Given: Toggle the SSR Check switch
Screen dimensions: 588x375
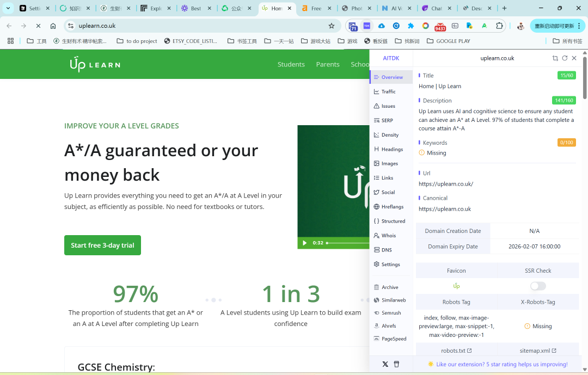Looking at the screenshot, I should point(538,286).
